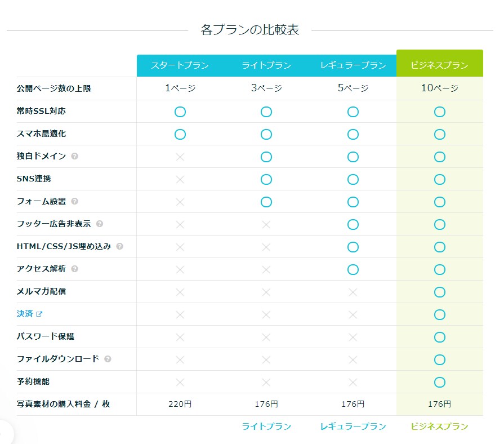Click the スマホ最適化 row label
The height and width of the screenshot is (444, 504).
[41, 134]
